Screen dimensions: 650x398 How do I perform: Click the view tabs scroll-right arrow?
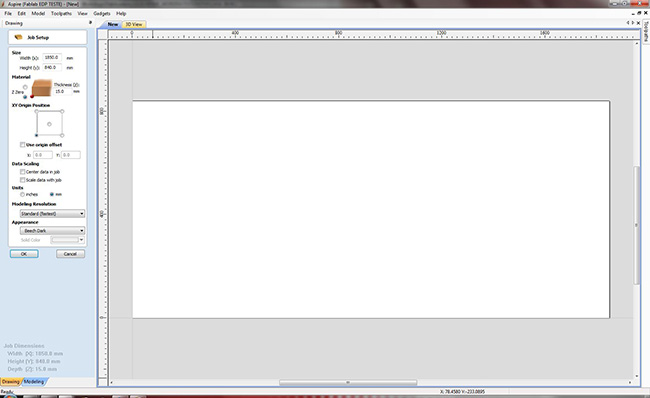tap(633, 23)
